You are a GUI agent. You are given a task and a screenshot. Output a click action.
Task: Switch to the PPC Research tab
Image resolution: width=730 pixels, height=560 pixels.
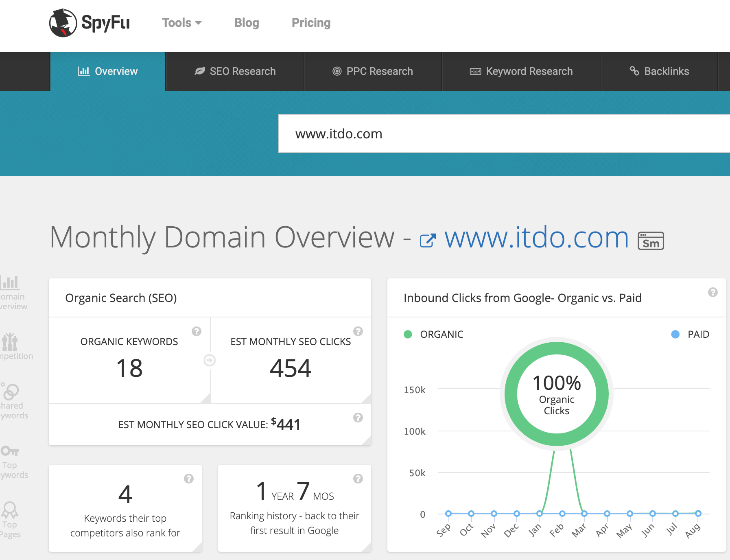373,71
